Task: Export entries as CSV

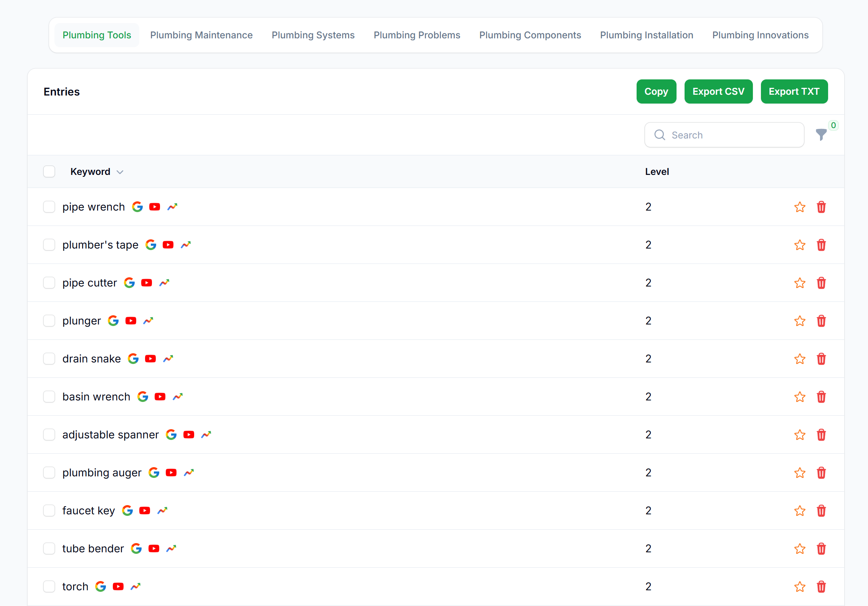Action: click(x=718, y=91)
